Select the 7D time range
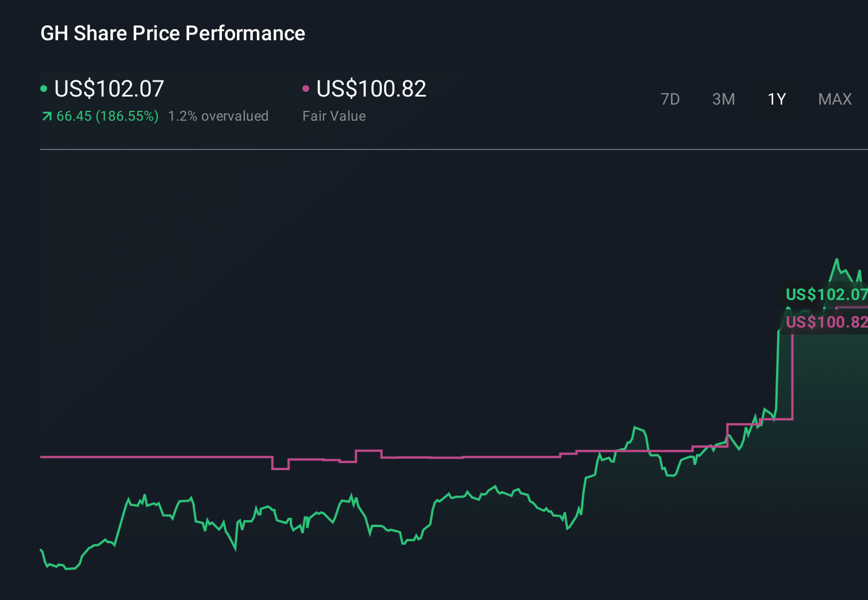The height and width of the screenshot is (600, 868). pos(671,99)
